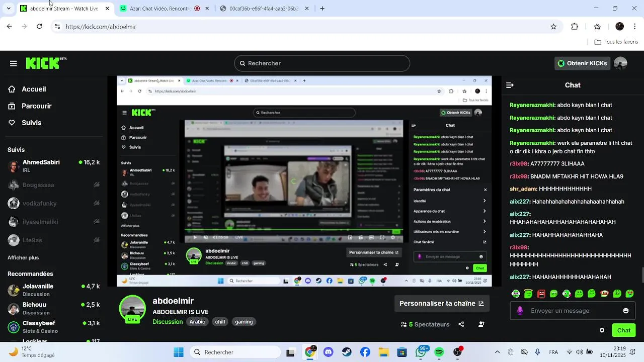The width and height of the screenshot is (644, 362).
Task: Switch to Azar Chat Vidéo tab
Action: 165,9
